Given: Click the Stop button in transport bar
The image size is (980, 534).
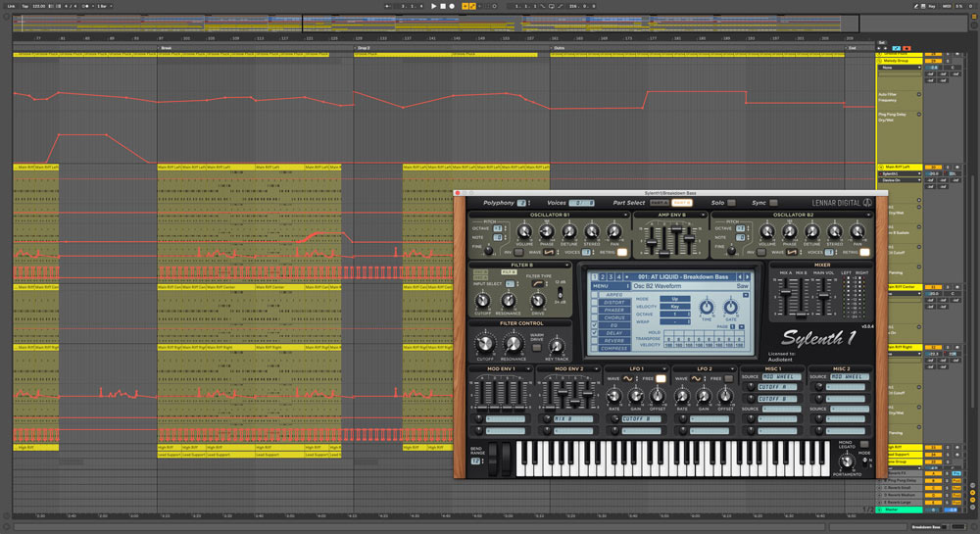Looking at the screenshot, I should coord(442,6).
